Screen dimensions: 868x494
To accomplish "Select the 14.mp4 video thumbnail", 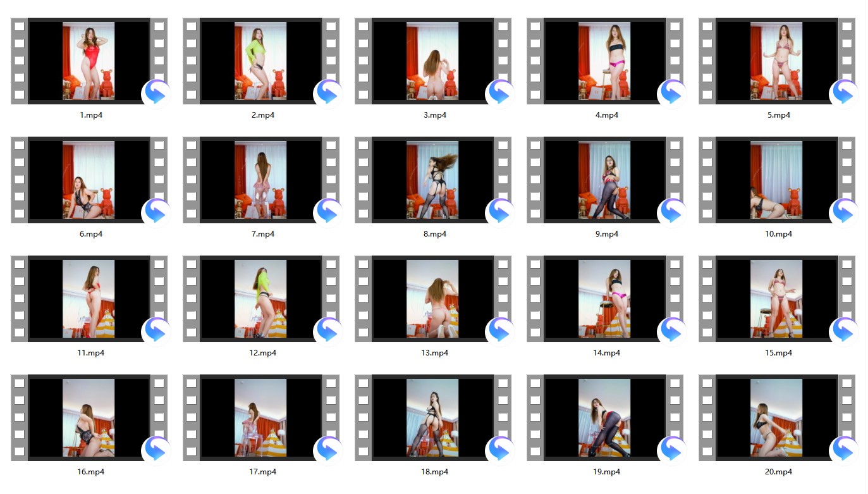I will click(x=605, y=299).
